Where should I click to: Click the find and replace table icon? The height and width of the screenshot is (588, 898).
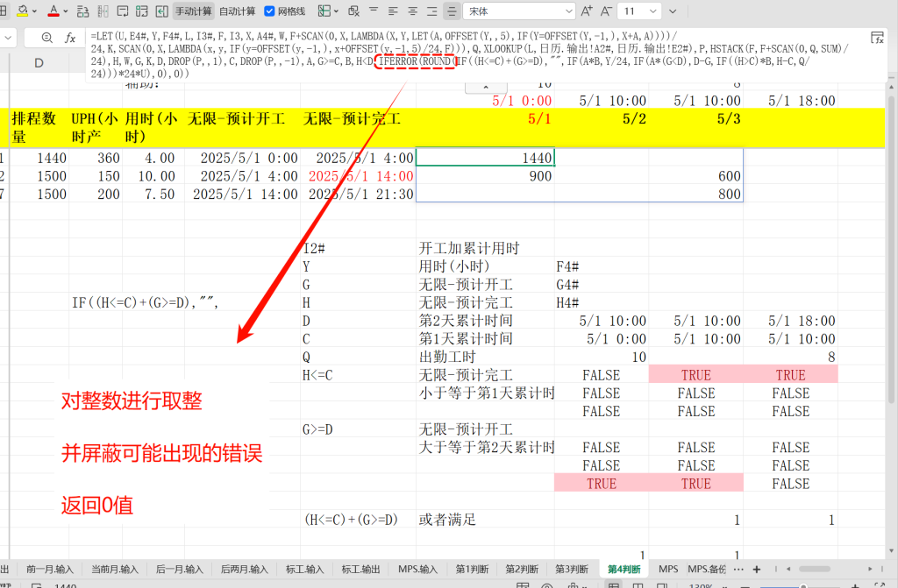pos(354,11)
